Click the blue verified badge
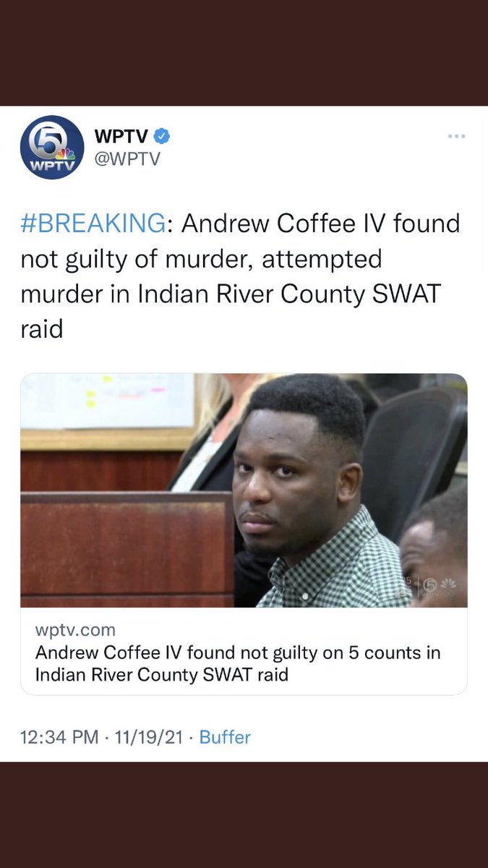Screen dimensions: 488x868 163,136
